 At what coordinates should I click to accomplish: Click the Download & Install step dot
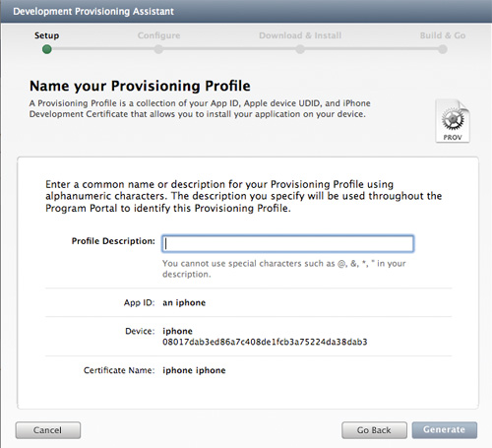(300, 49)
